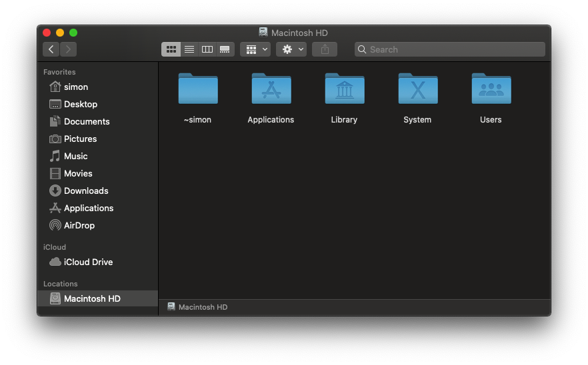This screenshot has height=365, width=588.
Task: Go back with the left chevron
Action: (51, 49)
